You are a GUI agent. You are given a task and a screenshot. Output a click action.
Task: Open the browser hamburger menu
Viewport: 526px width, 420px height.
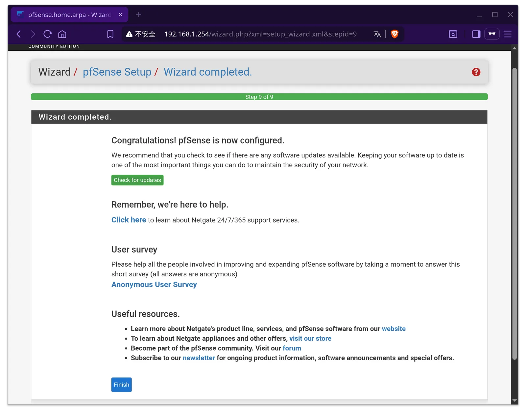(x=508, y=34)
